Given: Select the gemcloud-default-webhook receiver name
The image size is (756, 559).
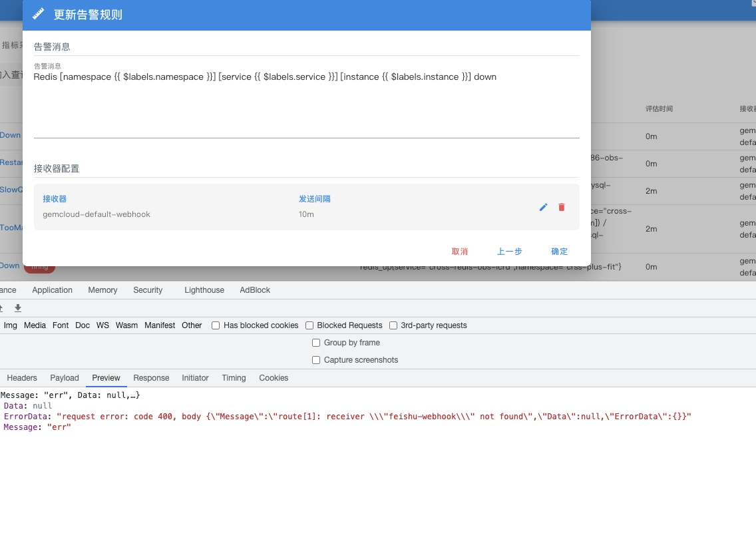Looking at the screenshot, I should coord(96,214).
